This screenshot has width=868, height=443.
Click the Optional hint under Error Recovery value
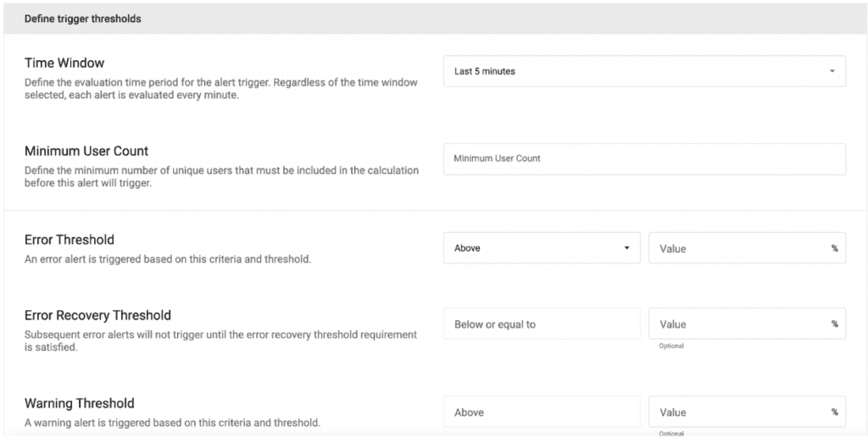[671, 346]
